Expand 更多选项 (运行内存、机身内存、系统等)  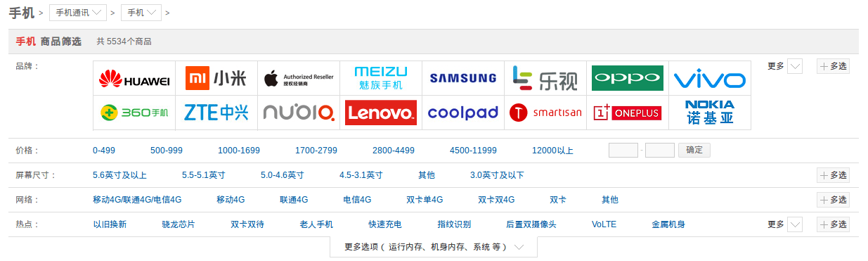click(x=434, y=247)
